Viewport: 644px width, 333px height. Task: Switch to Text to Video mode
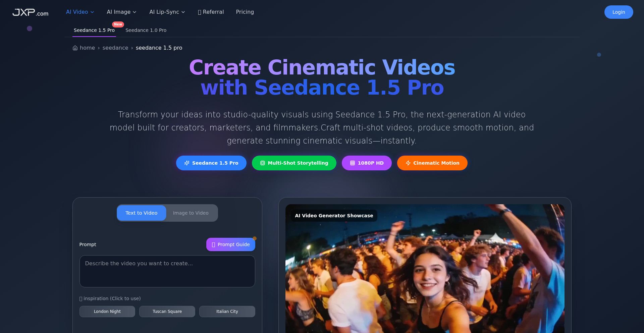(142, 213)
